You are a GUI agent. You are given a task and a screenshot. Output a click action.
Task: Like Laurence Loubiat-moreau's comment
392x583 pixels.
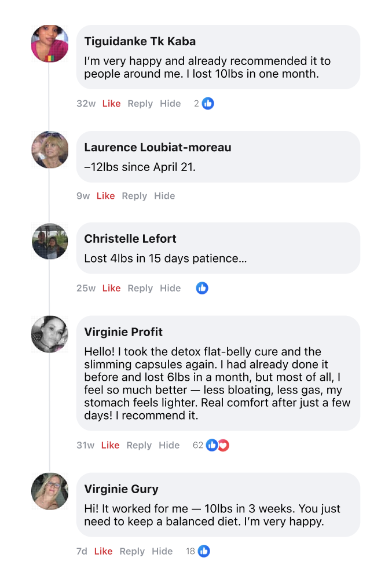[x=105, y=196]
